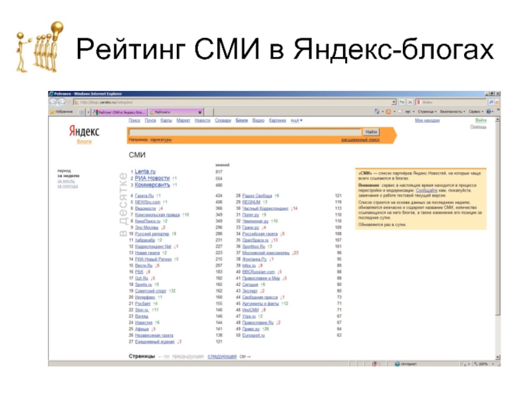Click the Yandex logo

click(84, 131)
